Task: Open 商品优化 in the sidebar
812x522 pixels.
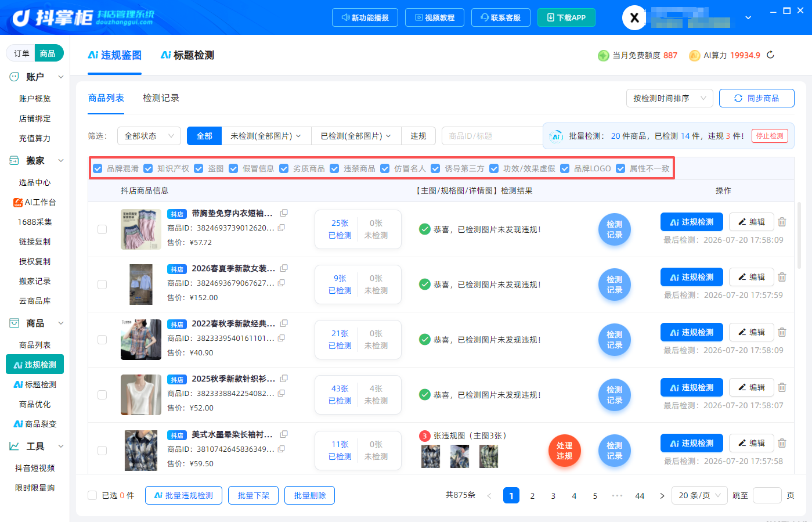Action: (35, 404)
